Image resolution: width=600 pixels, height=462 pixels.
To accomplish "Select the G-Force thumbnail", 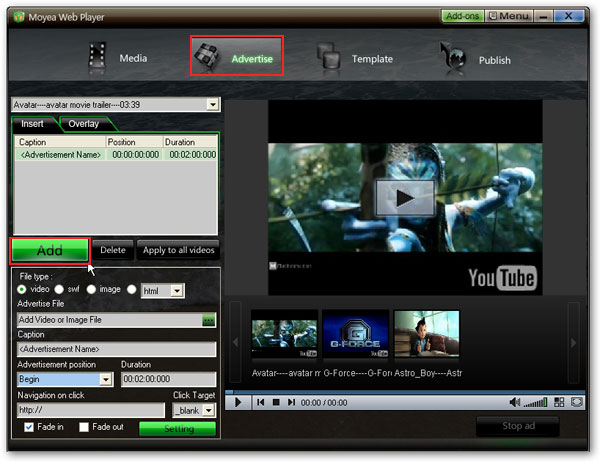I will click(x=355, y=334).
